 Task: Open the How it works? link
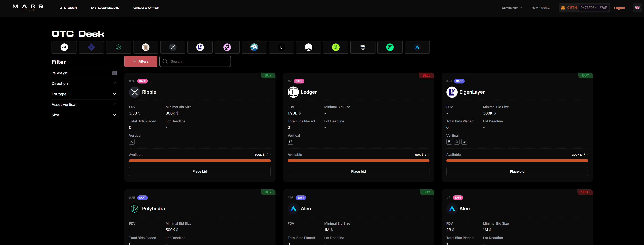[x=541, y=8]
